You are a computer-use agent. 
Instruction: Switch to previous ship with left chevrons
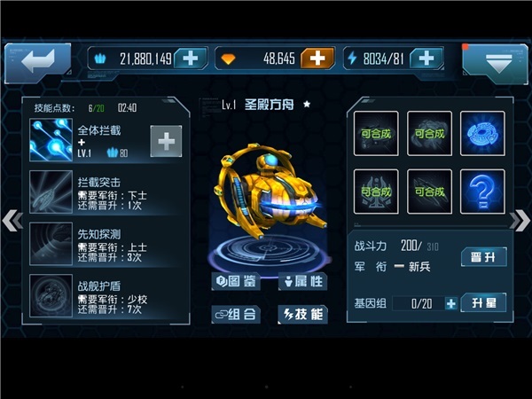coord(12,221)
